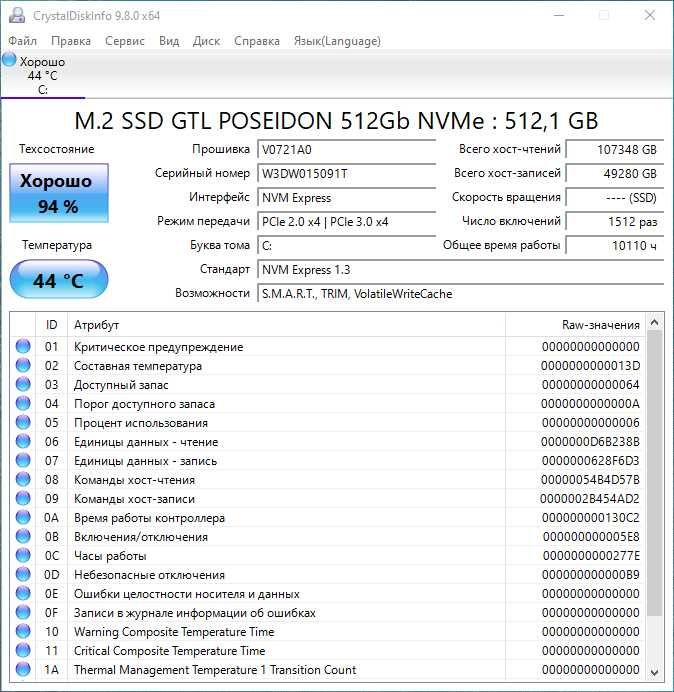Click the status orb for attribute 0F

click(x=23, y=612)
